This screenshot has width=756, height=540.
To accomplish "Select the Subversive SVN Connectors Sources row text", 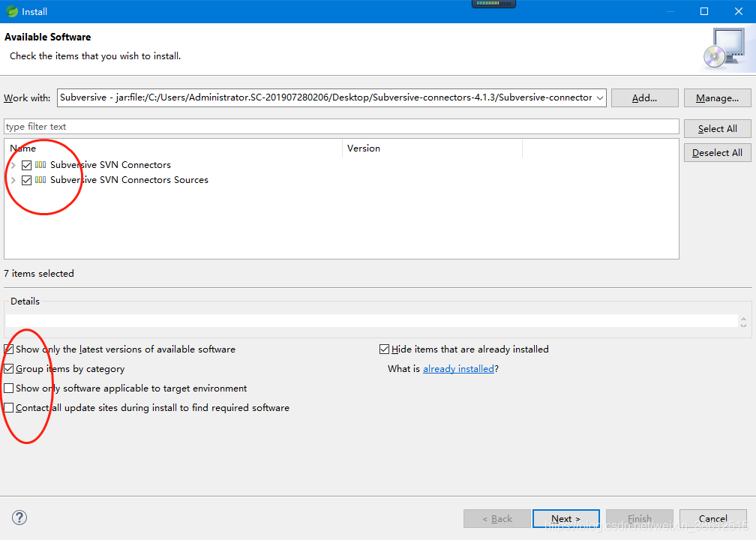I will (x=129, y=180).
